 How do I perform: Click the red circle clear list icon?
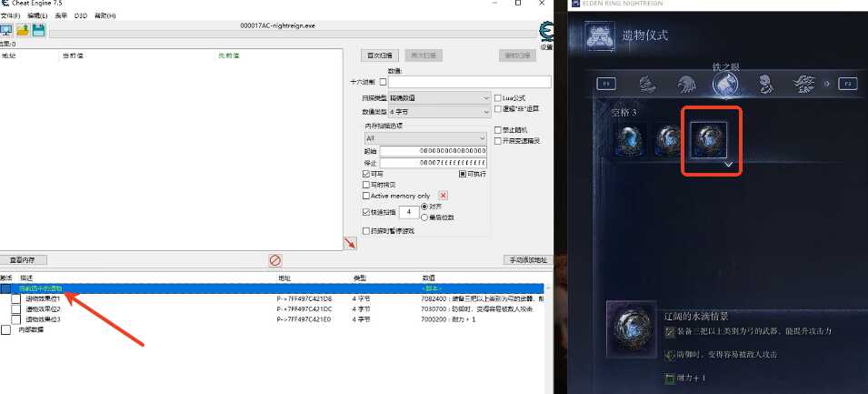pyautogui.click(x=275, y=260)
